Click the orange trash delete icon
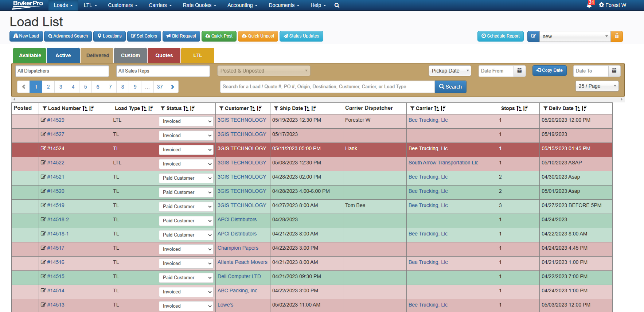Viewport: 644px width, 312px height. click(x=617, y=36)
